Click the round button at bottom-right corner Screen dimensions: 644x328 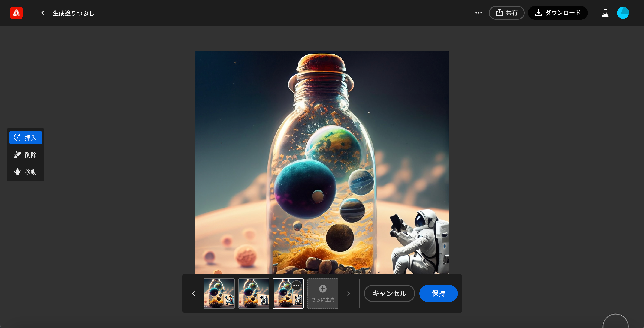pos(615,323)
